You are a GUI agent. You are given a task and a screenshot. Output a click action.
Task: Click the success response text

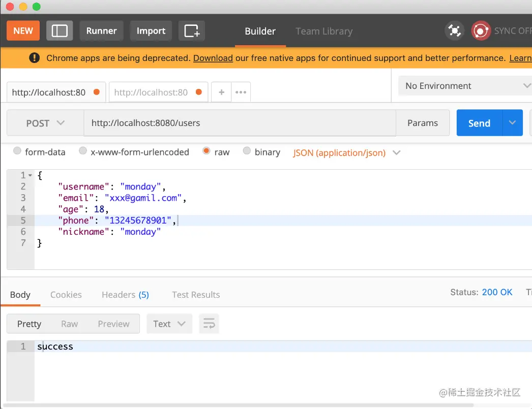(x=55, y=347)
